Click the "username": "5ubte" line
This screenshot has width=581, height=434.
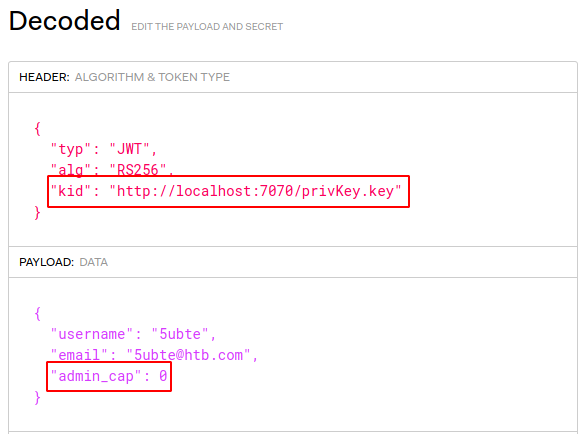(133, 334)
